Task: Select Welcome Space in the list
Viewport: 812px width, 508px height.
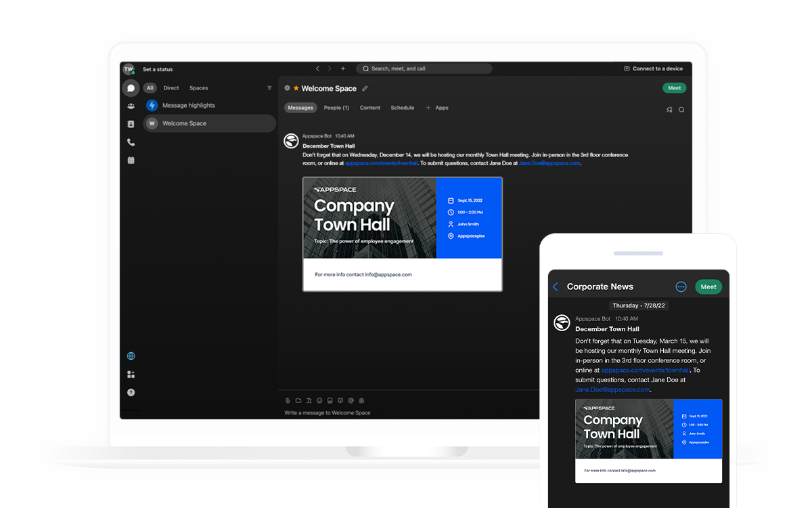Action: [x=209, y=123]
